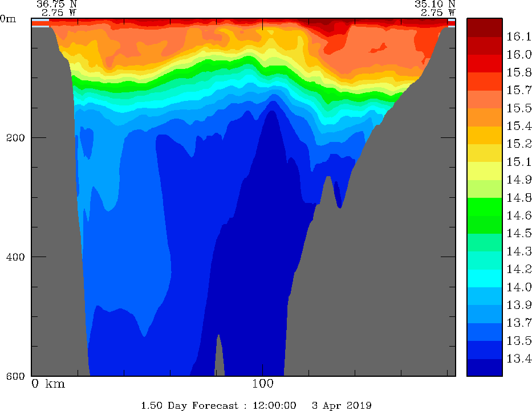Click the '36.75 N' latitude label
The width and height of the screenshot is (532, 411).
(56, 4)
